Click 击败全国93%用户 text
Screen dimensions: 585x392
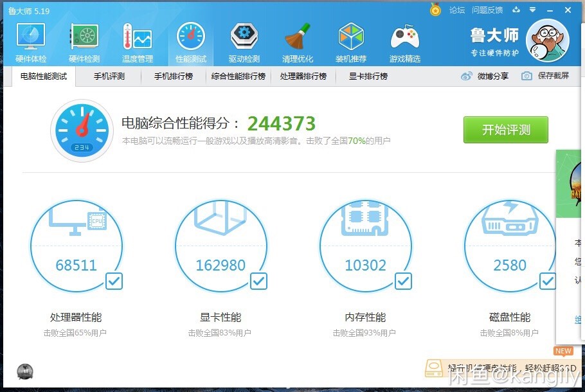coord(364,333)
